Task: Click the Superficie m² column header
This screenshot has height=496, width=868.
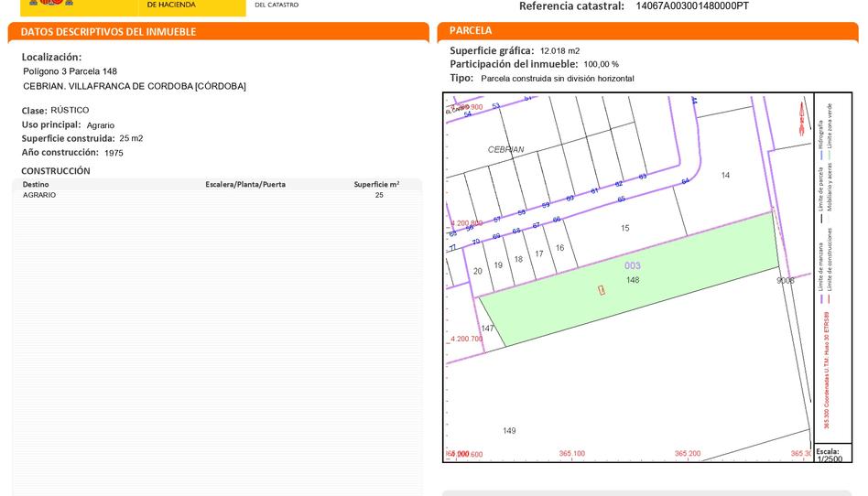Action: tap(376, 184)
